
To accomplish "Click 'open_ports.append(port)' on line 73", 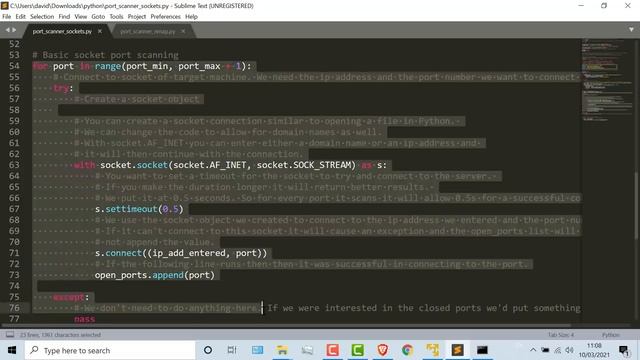I will tap(155, 275).
